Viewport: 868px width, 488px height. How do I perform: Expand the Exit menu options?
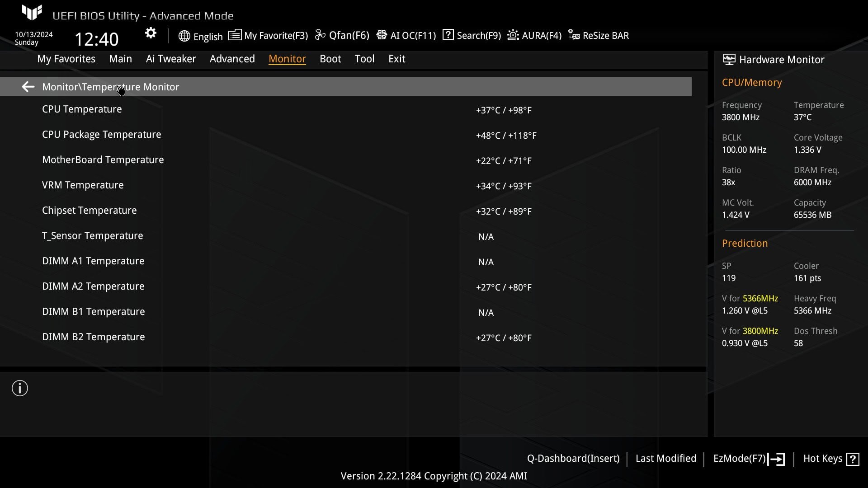(396, 58)
